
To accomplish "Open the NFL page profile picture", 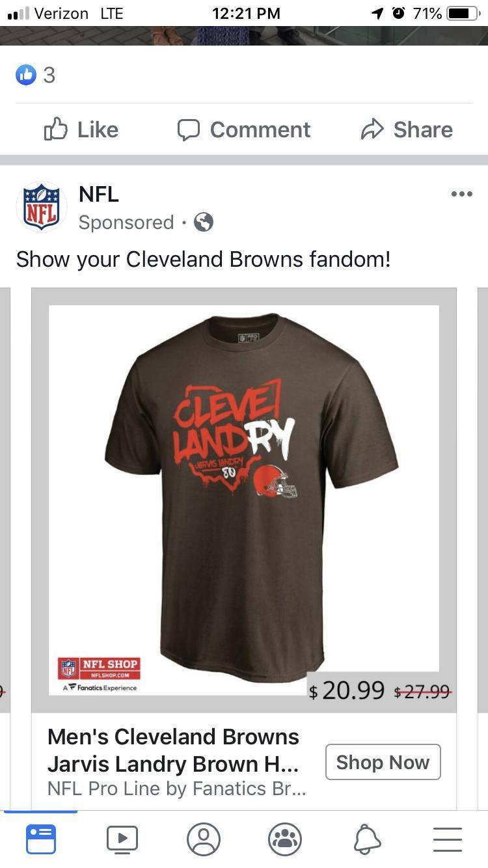I will click(x=42, y=207).
